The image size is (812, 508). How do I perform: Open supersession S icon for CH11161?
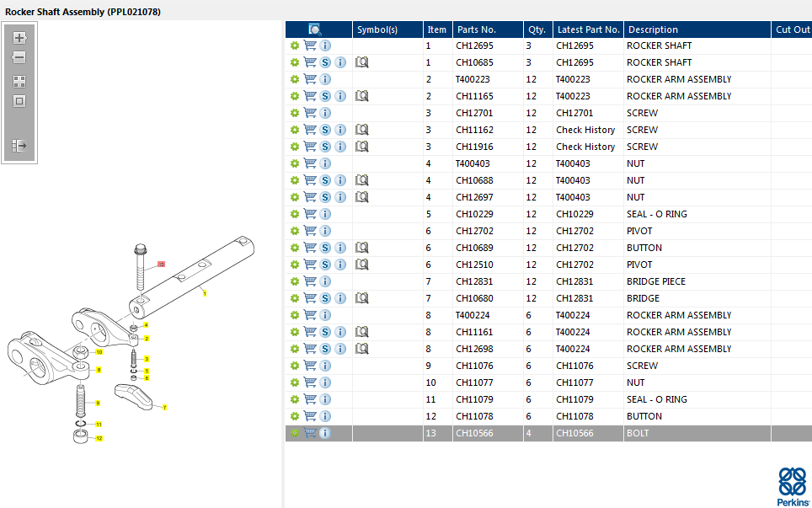pyautogui.click(x=325, y=332)
